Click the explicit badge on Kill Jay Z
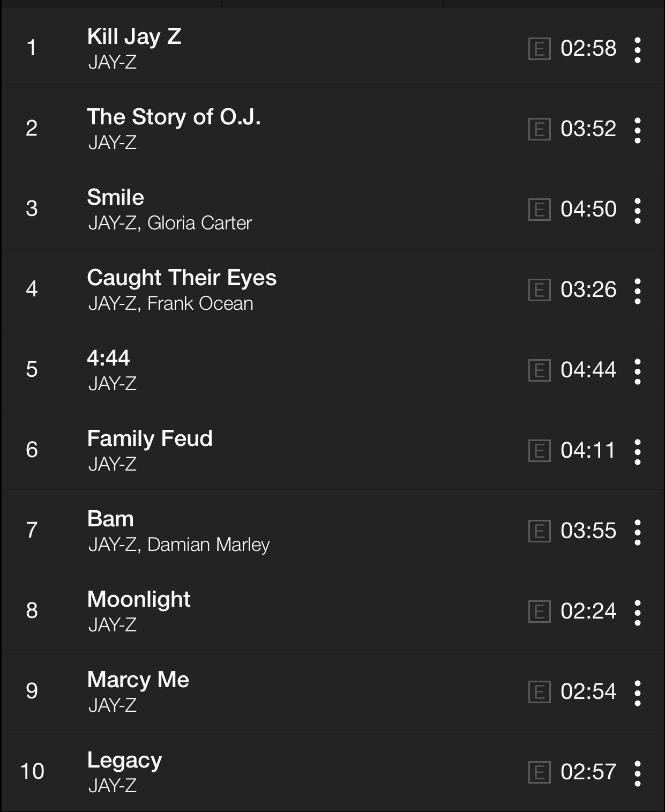This screenshot has height=812, width=665. tap(539, 49)
